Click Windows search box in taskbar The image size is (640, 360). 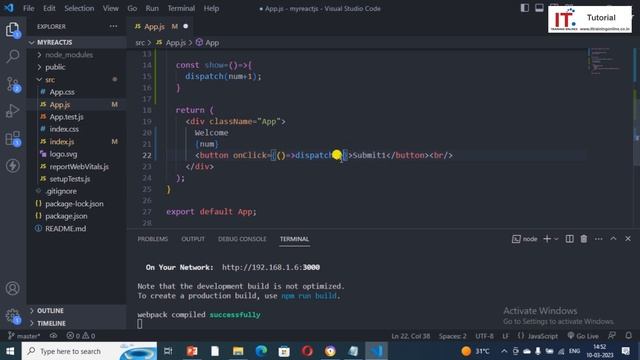click(x=89, y=351)
